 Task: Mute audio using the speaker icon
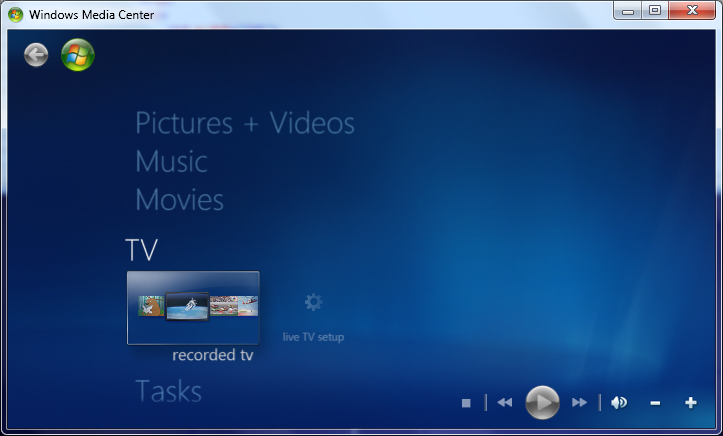point(619,403)
